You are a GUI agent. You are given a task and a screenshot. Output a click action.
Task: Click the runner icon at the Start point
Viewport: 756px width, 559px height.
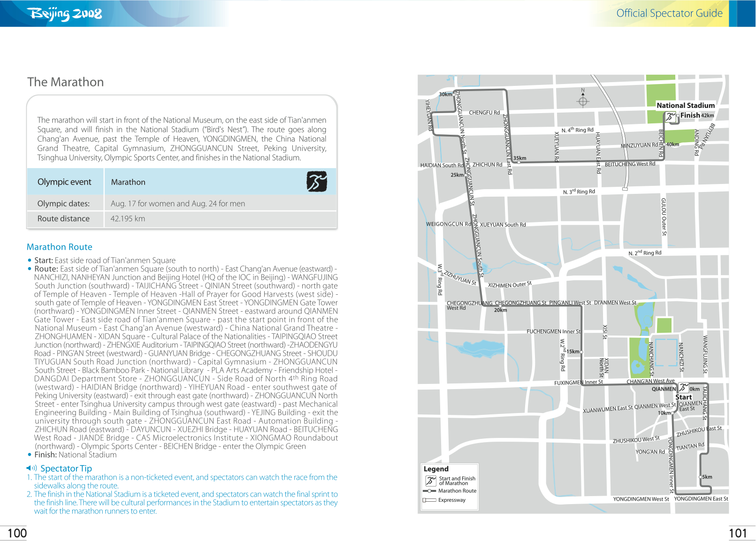click(x=684, y=388)
